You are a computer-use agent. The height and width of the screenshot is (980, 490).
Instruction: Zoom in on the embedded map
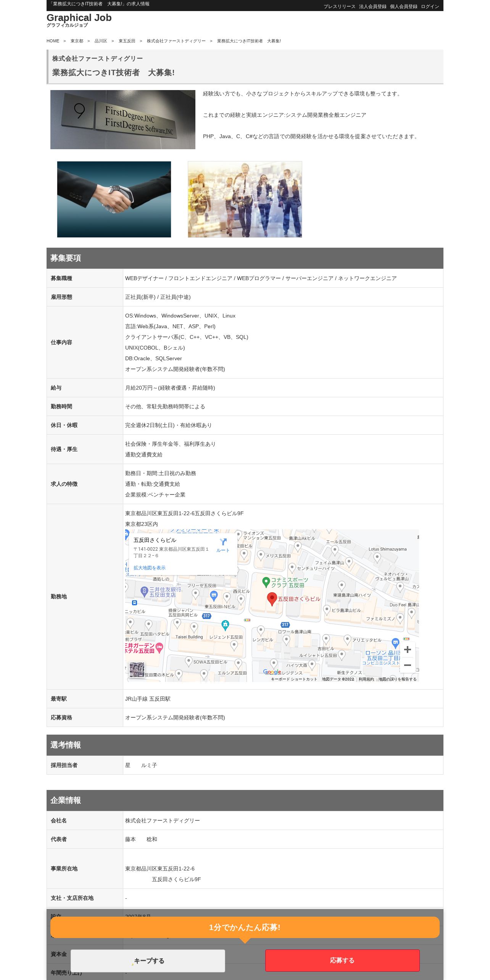pyautogui.click(x=407, y=650)
